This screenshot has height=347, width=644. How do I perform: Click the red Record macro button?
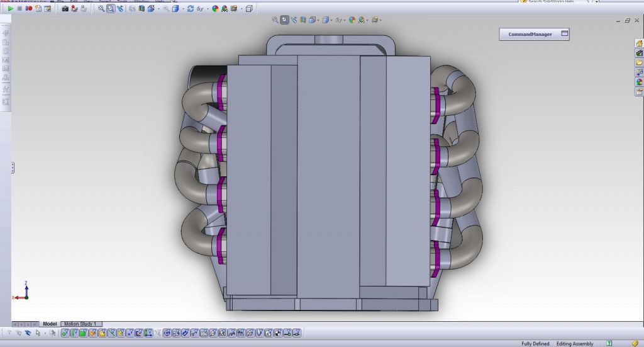[29, 9]
